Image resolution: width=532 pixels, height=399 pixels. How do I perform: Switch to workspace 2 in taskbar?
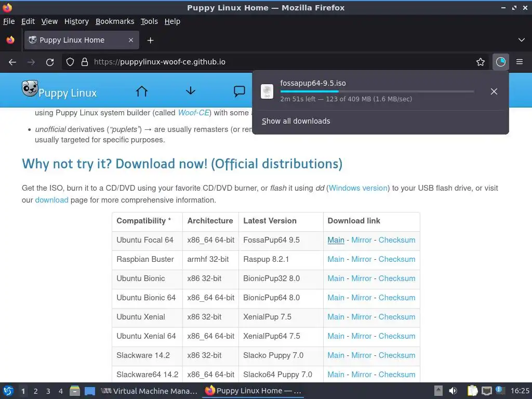pyautogui.click(x=36, y=391)
